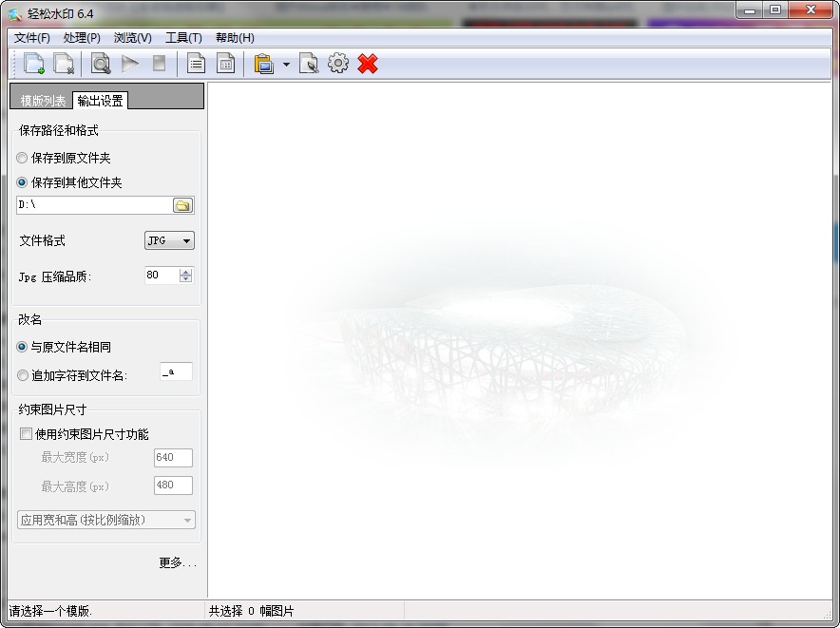This screenshot has height=628, width=840.
Task: Click the add image file icon
Action: pyautogui.click(x=34, y=64)
